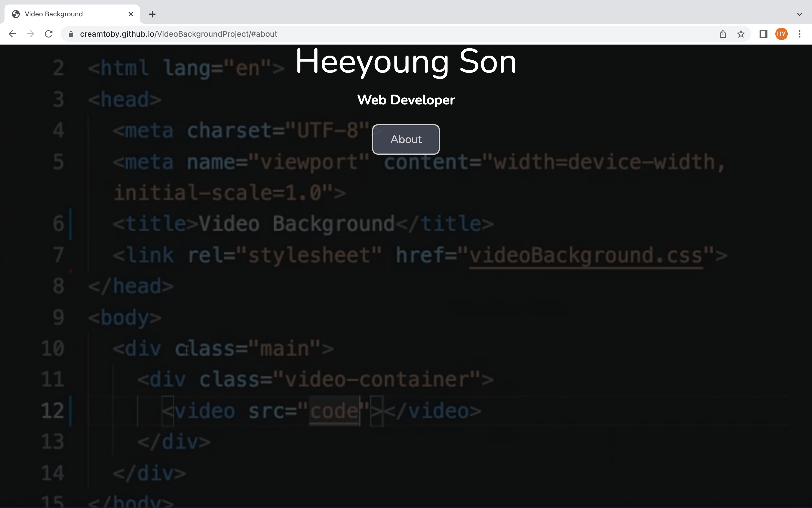Go back using the browser back arrow

click(x=12, y=34)
